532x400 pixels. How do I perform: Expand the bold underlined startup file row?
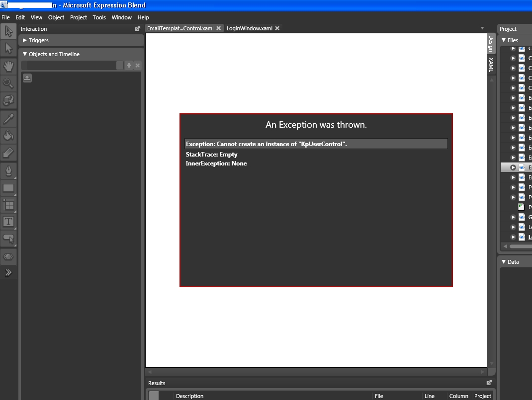(x=513, y=238)
